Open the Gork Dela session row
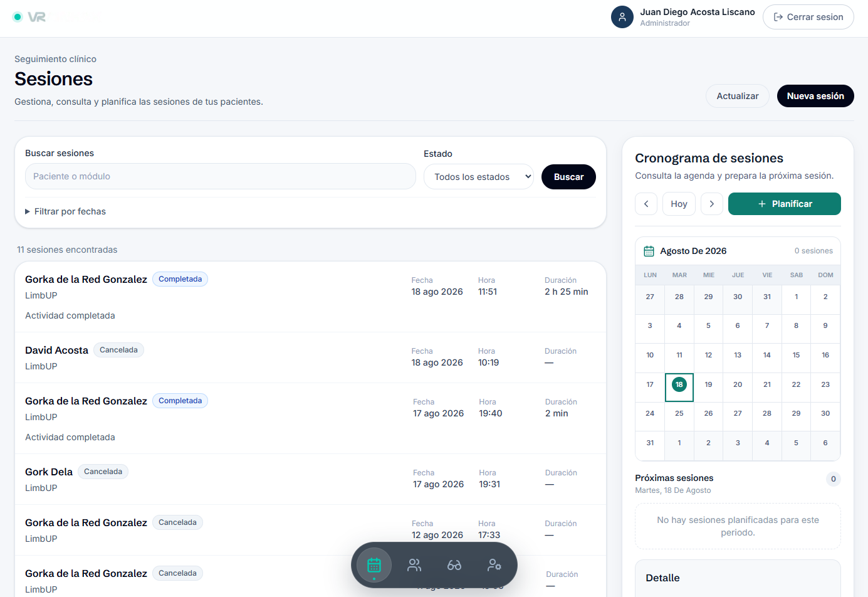 click(x=310, y=480)
